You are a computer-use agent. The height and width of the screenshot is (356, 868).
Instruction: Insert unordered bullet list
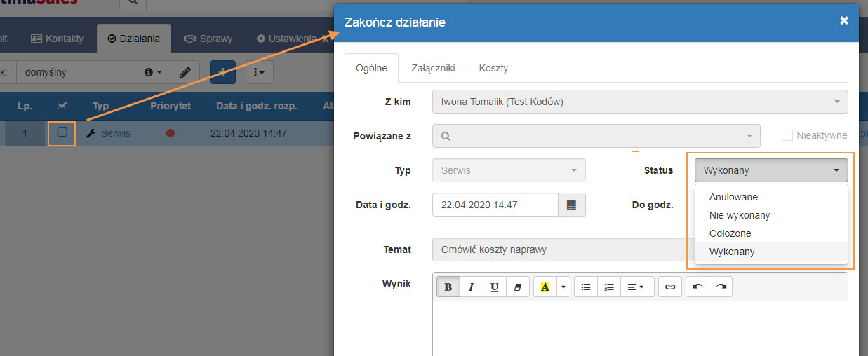(x=586, y=287)
